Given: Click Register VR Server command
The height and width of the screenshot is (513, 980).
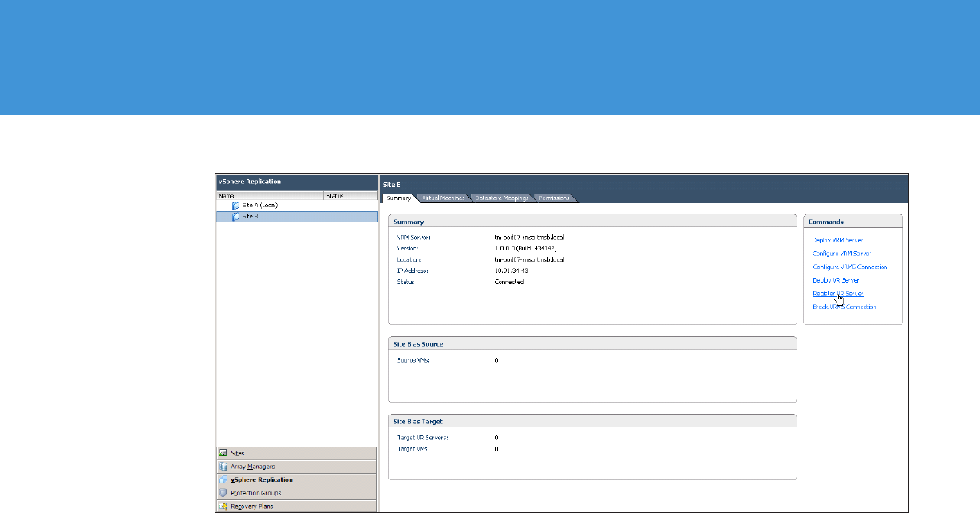Looking at the screenshot, I should coord(837,294).
